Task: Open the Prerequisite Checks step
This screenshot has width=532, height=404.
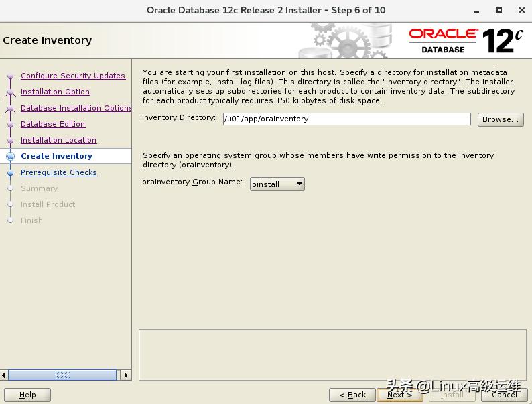Action: point(59,172)
